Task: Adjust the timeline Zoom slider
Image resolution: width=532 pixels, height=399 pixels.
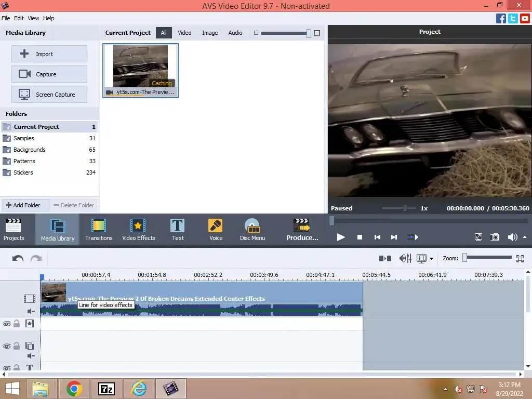Action: (x=465, y=258)
